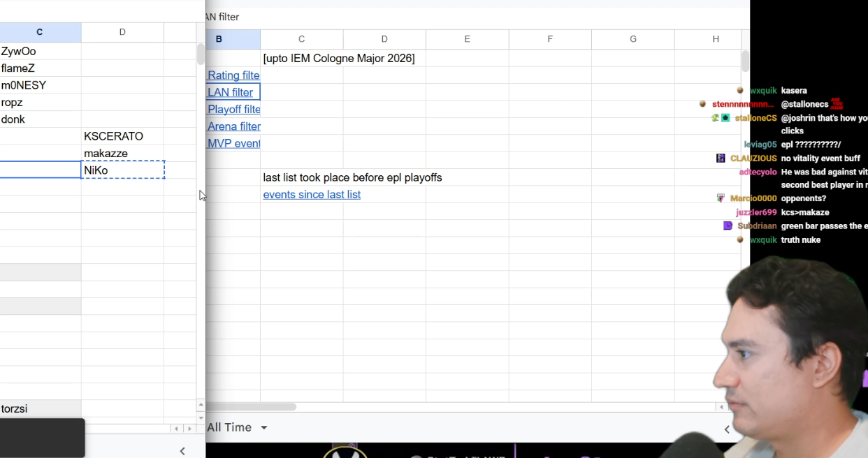Click the badge beside the stennnnnnnnn username
868x458 pixels.
point(702,104)
